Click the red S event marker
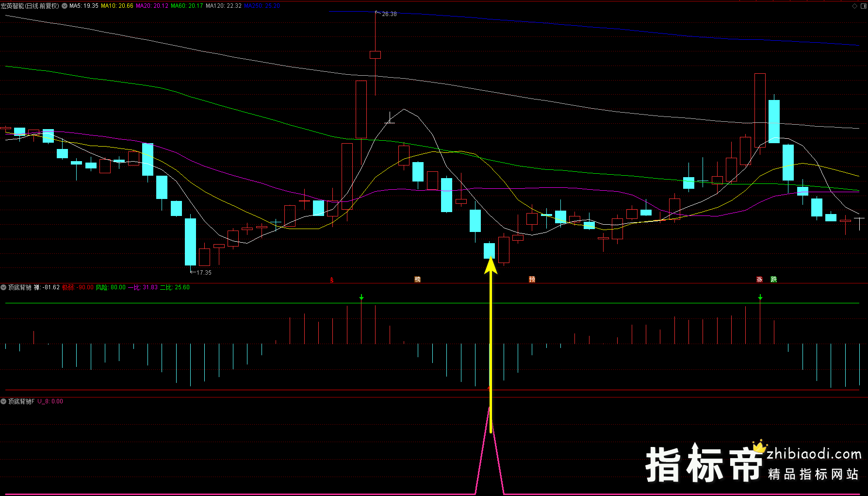The height and width of the screenshot is (496, 868). (x=332, y=280)
